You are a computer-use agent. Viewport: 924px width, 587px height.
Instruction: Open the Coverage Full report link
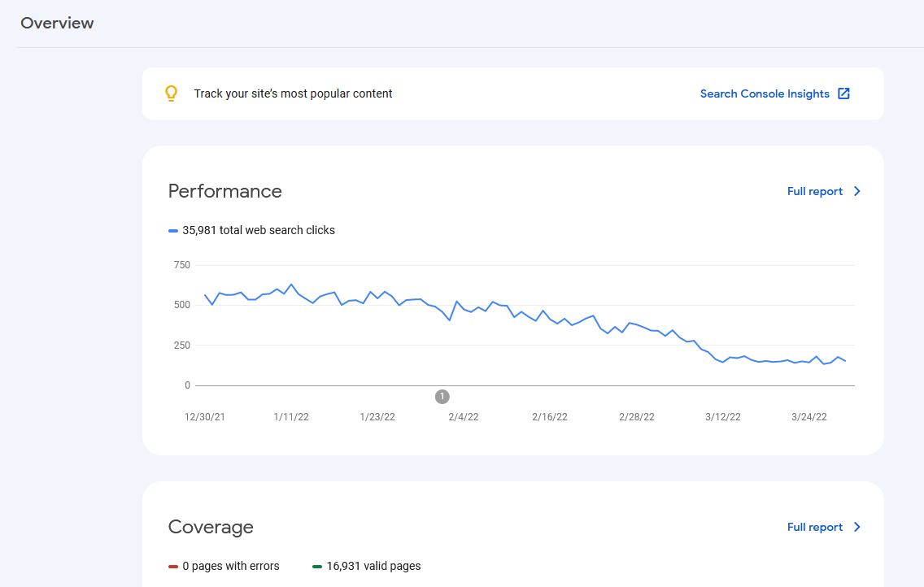coord(814,527)
